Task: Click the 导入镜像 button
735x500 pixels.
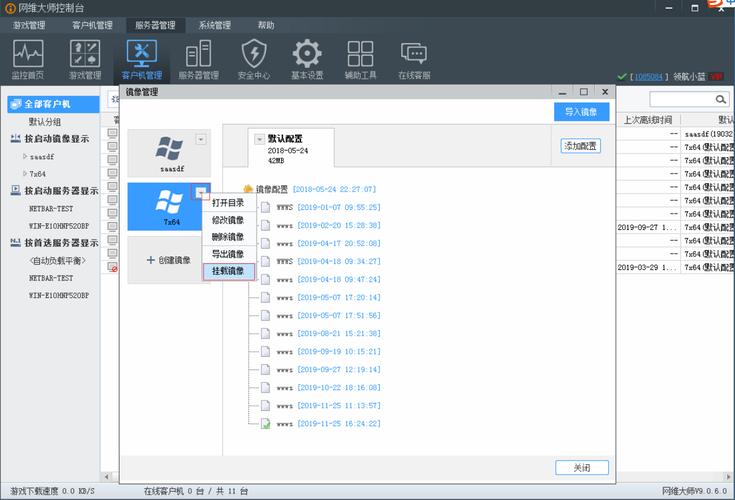Action: coord(581,112)
